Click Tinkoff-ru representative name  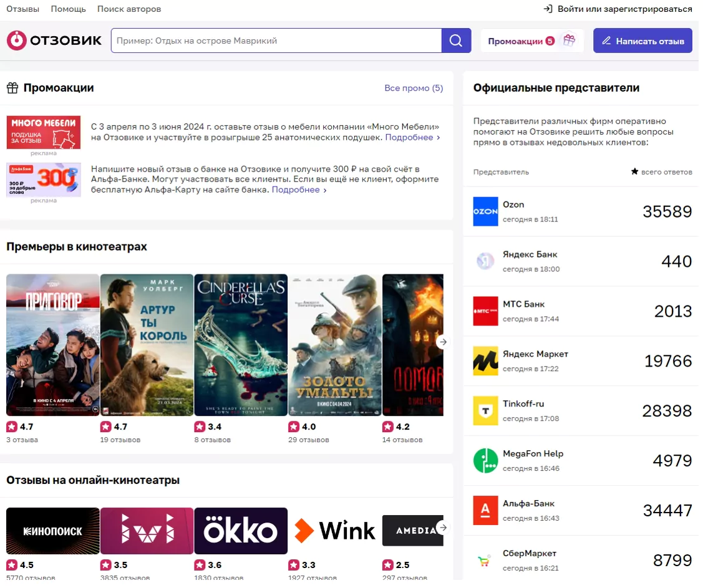(527, 406)
